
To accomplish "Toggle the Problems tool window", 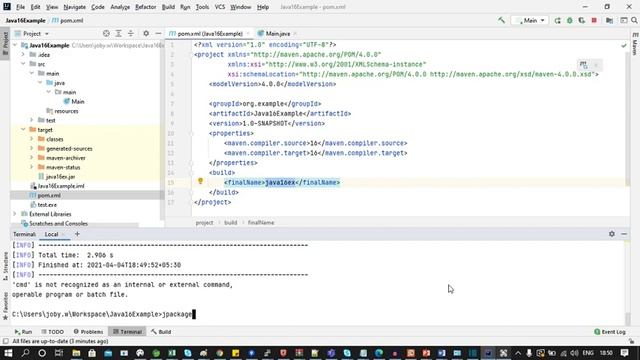I will [88, 332].
